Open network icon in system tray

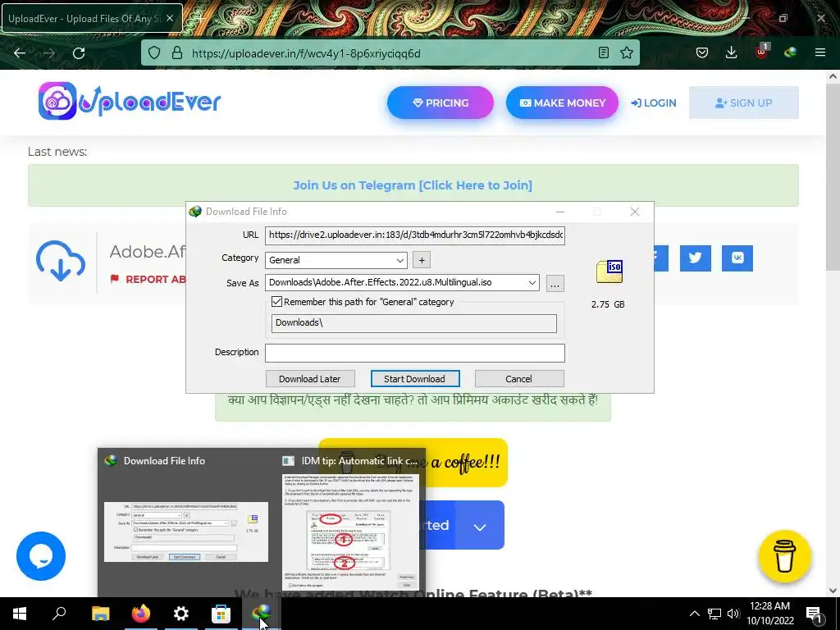(x=714, y=614)
